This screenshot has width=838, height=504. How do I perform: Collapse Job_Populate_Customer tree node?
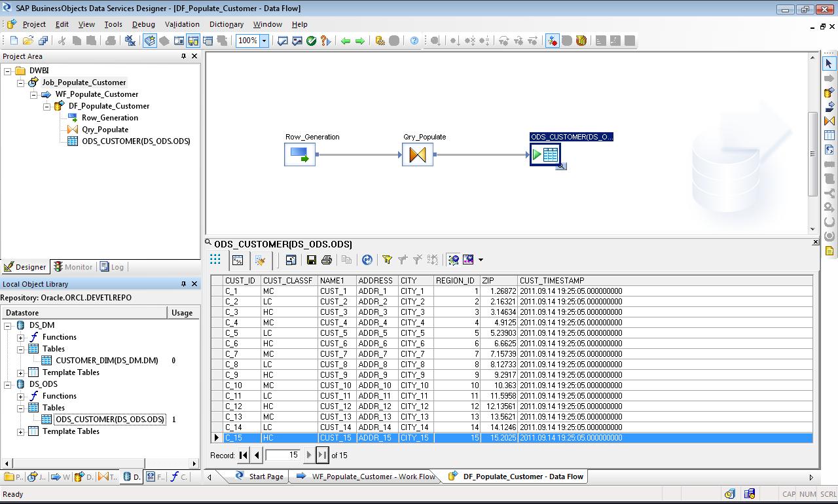click(21, 82)
